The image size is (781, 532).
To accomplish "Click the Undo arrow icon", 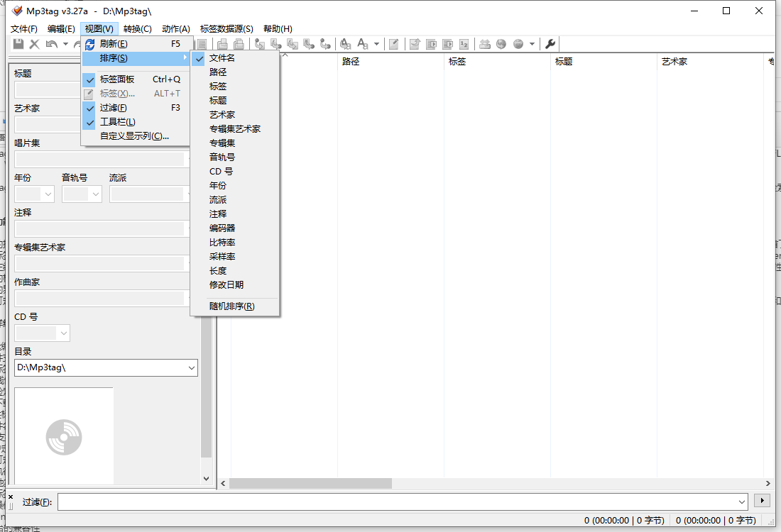I will (x=51, y=44).
